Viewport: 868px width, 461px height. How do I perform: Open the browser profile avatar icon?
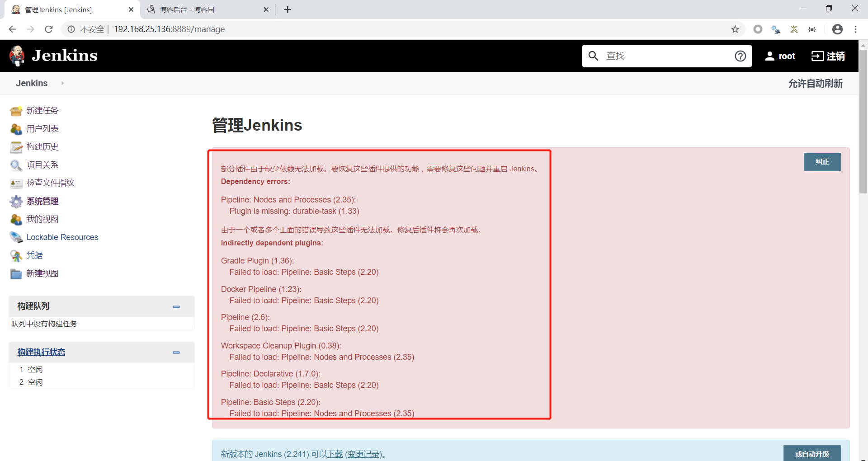pyautogui.click(x=837, y=29)
